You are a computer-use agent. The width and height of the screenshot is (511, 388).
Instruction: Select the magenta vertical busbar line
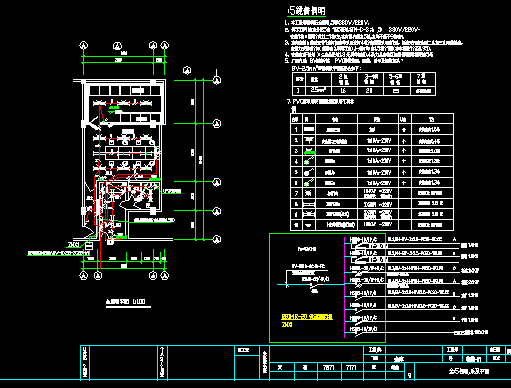tap(344, 287)
